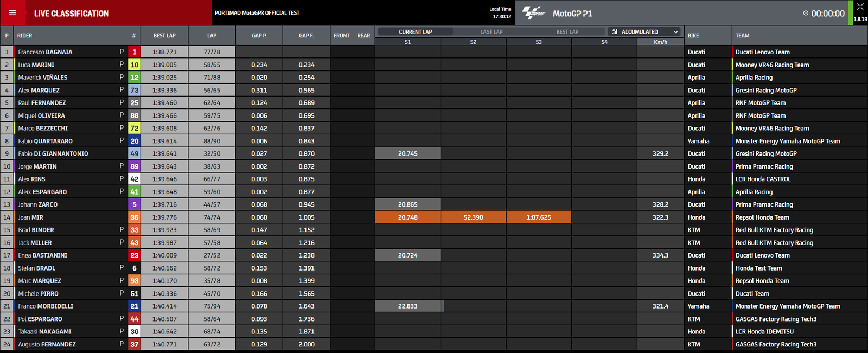The height and width of the screenshot is (353, 868).
Task: Click the session timer 00:00:00
Action: (x=828, y=14)
